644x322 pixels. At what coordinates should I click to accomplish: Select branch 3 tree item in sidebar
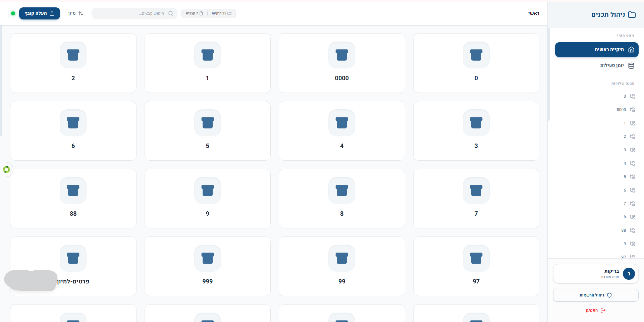pyautogui.click(x=625, y=150)
